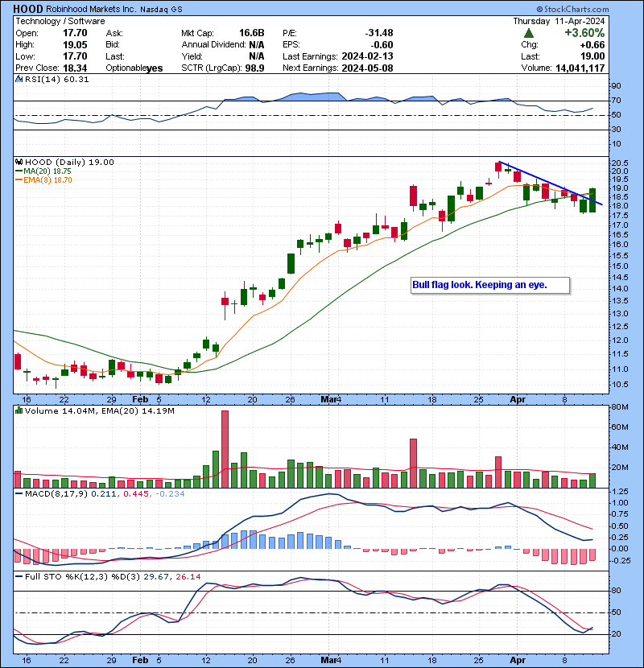Screen dimensions: 644x668
Task: Click the Nasdaq GS exchange label
Action: [162, 10]
